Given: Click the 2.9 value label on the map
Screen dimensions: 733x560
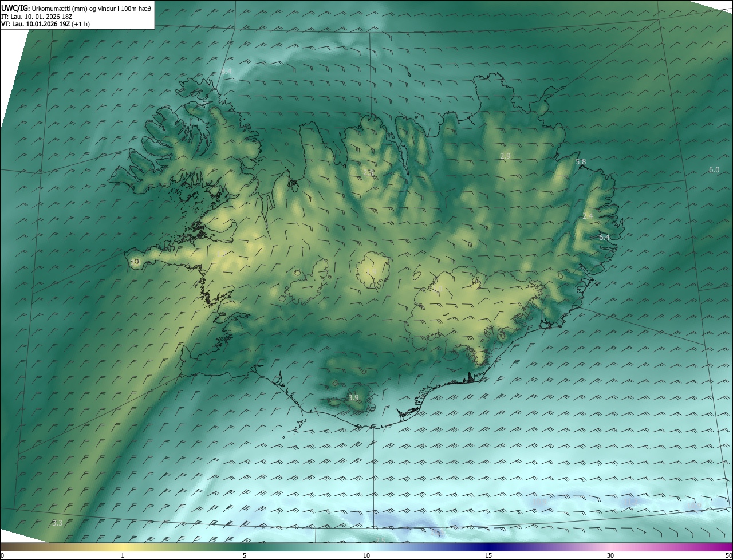Looking at the screenshot, I should pyautogui.click(x=505, y=156).
